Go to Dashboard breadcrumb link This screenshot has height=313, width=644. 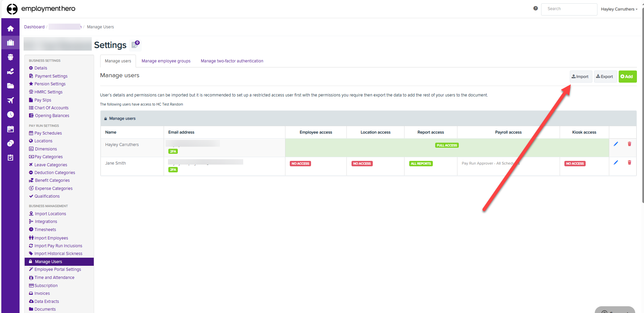click(34, 27)
